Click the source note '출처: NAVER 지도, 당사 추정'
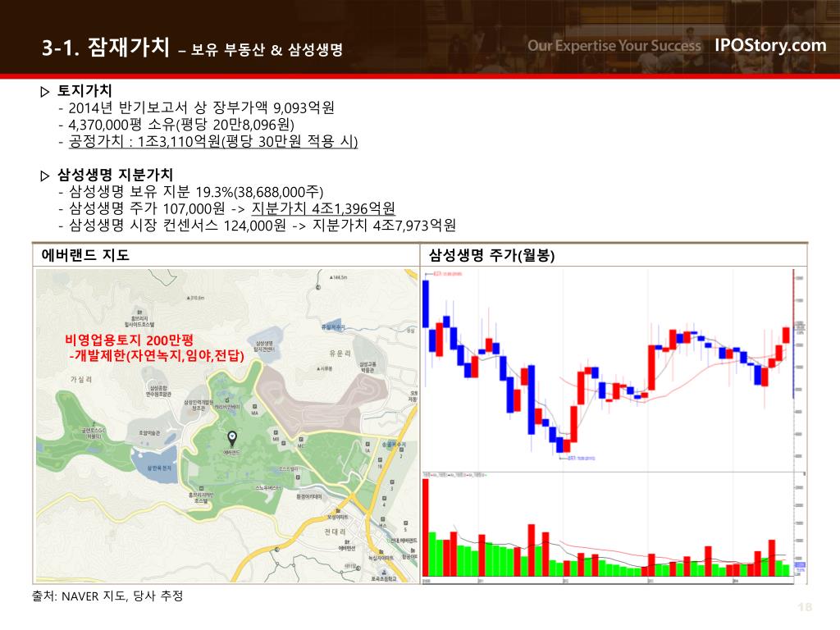Viewport: 840px width, 630px height. coord(107,596)
